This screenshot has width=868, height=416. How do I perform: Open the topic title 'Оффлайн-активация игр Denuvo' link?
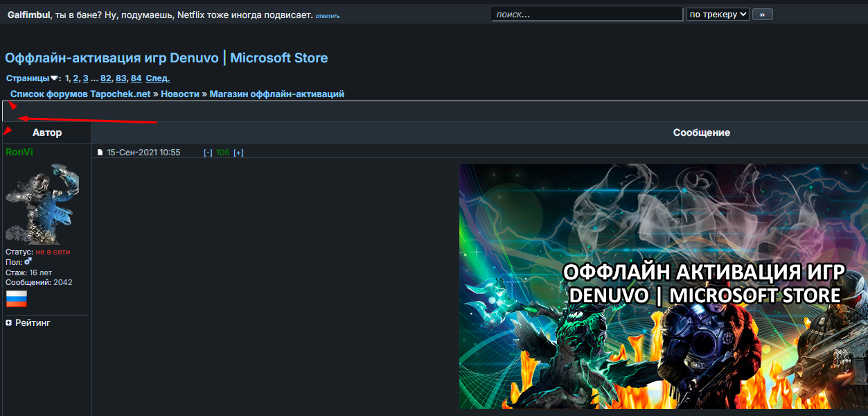pyautogui.click(x=166, y=58)
